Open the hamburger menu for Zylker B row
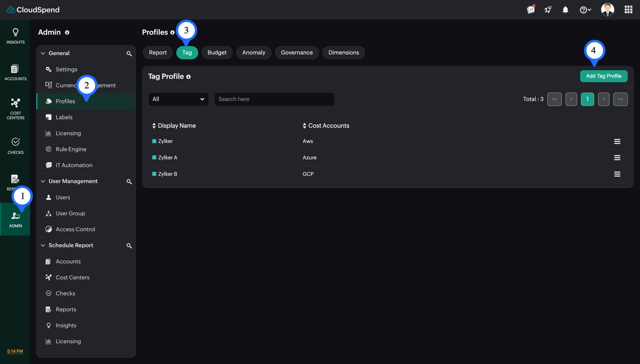The image size is (640, 364). point(617,174)
